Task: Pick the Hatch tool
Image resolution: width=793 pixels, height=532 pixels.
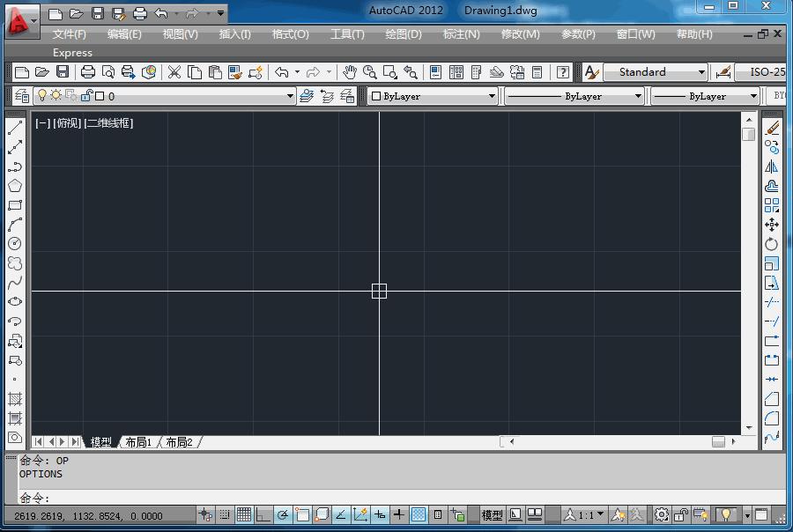Action: (x=15, y=399)
